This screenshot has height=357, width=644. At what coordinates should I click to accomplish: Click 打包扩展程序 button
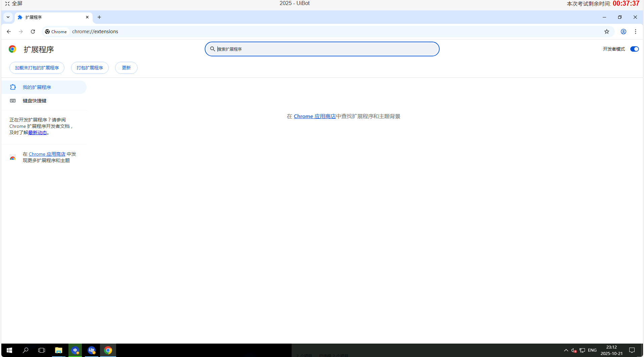point(90,68)
